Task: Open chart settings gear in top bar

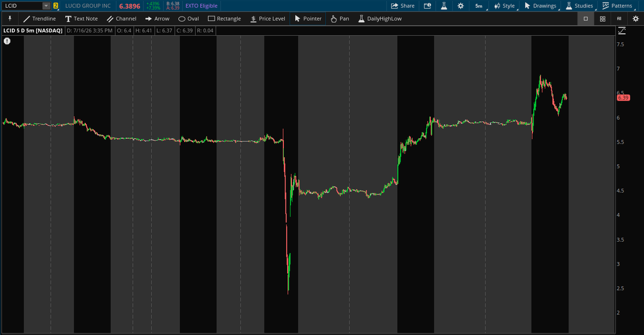Action: [460, 6]
